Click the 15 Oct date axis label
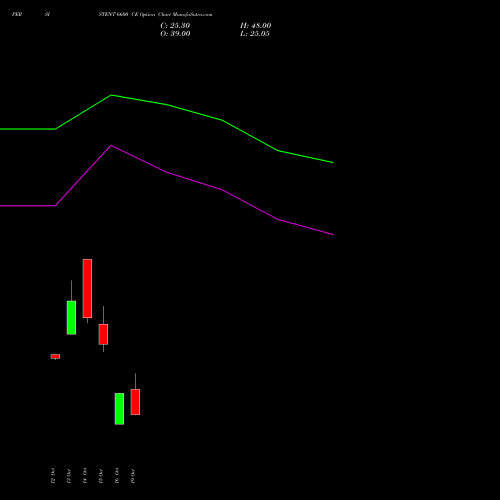500x500 pixels. coord(101,476)
